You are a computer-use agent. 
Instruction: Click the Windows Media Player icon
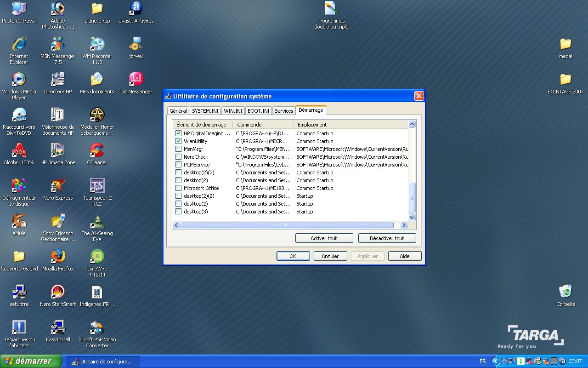pyautogui.click(x=19, y=86)
